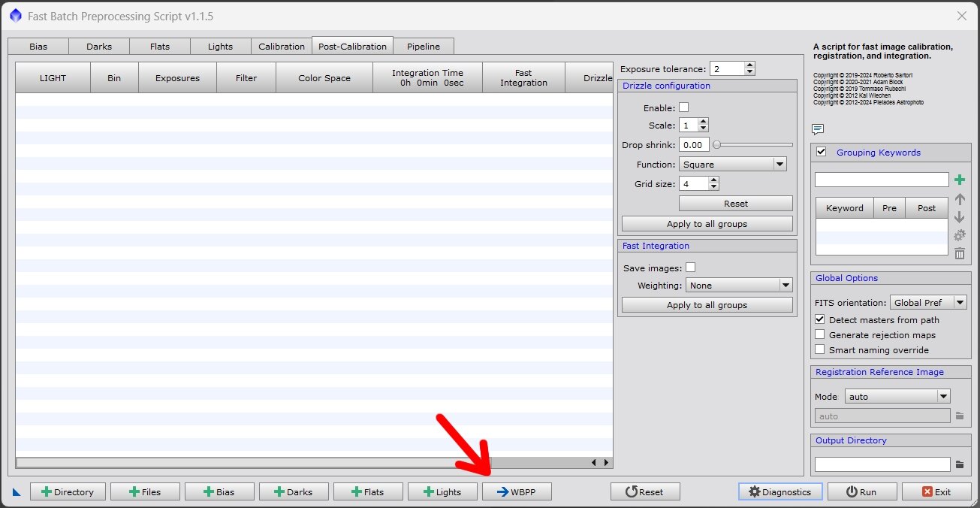Screen dimensions: 980x508
Task: Switch to the Darks tab
Action: click(99, 46)
